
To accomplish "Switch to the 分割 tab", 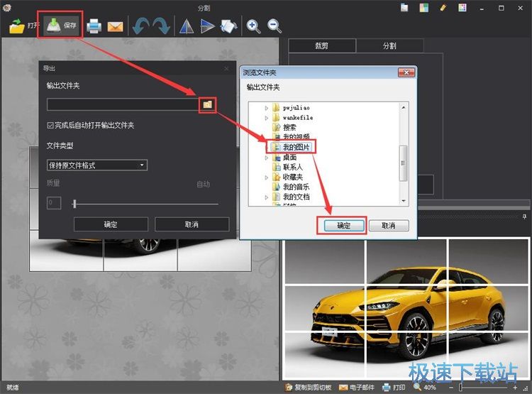I will coord(389,46).
